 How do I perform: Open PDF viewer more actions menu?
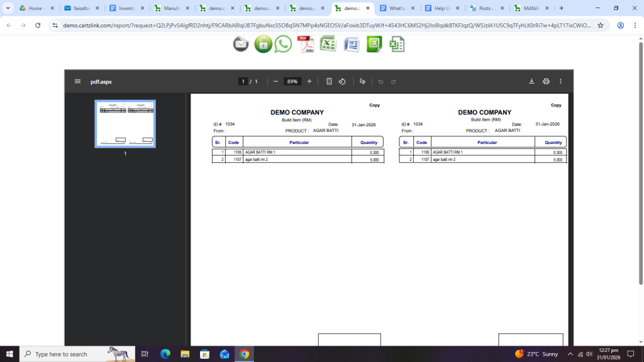click(560, 82)
